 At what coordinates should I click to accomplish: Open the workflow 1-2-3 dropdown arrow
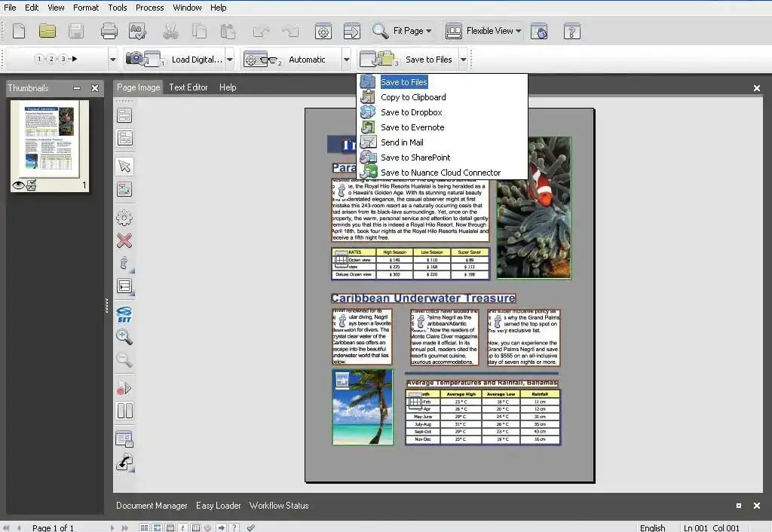coord(113,59)
